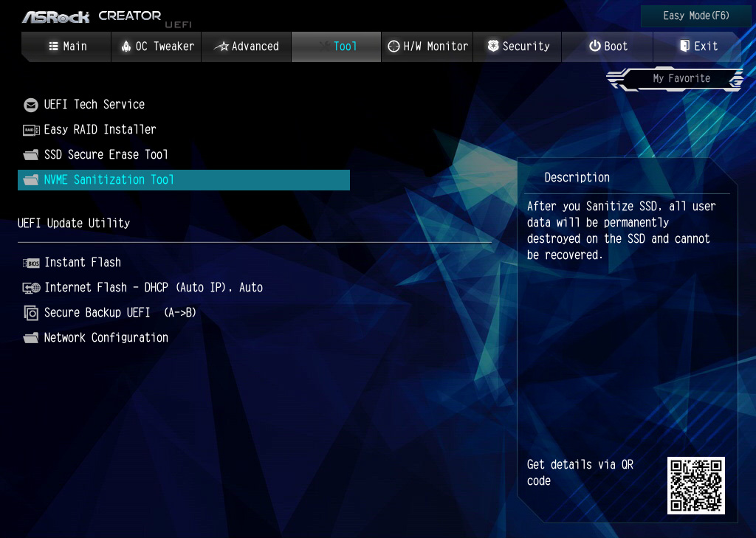The width and height of the screenshot is (756, 538).
Task: Click the shield icon on Security tab
Action: coord(493,46)
